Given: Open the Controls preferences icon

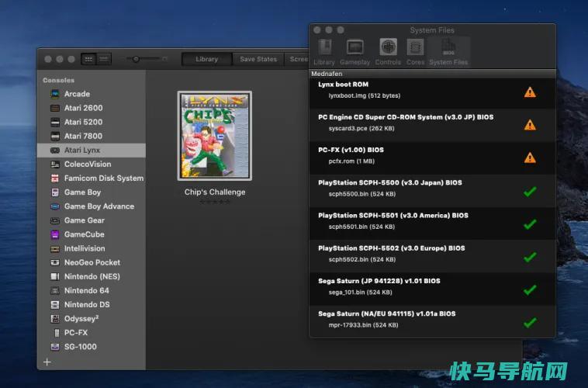Looking at the screenshot, I should coord(388,52).
